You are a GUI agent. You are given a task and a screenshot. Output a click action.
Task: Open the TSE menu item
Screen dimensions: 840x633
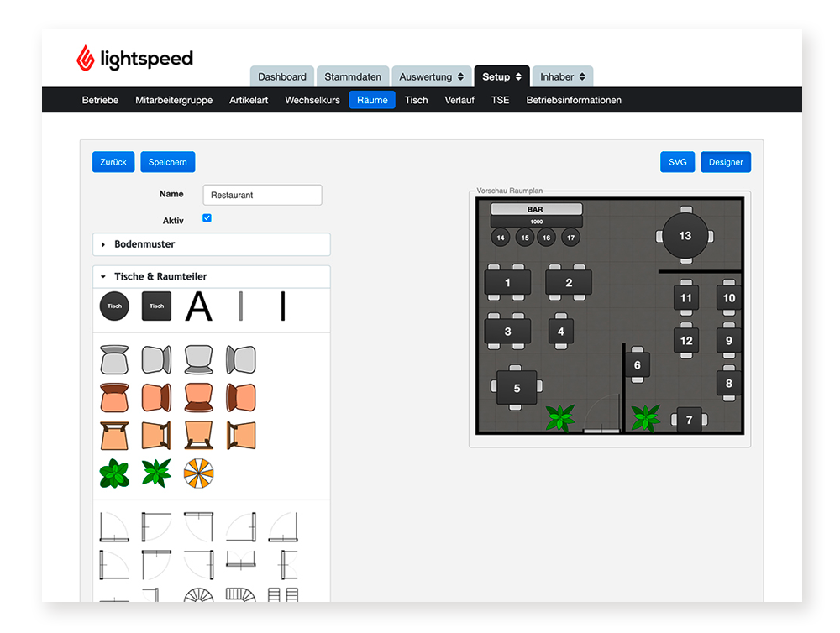click(501, 100)
